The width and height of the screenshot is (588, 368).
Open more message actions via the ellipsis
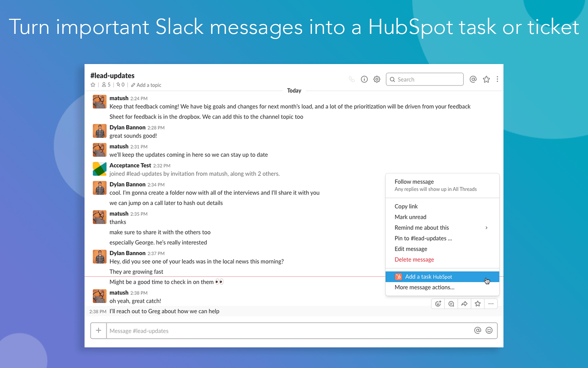click(491, 303)
